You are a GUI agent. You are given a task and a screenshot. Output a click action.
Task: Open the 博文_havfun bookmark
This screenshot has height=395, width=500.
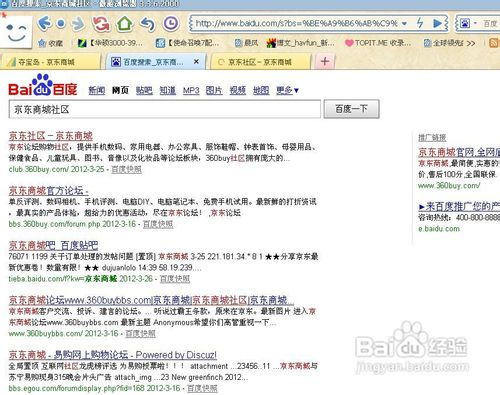[300, 43]
